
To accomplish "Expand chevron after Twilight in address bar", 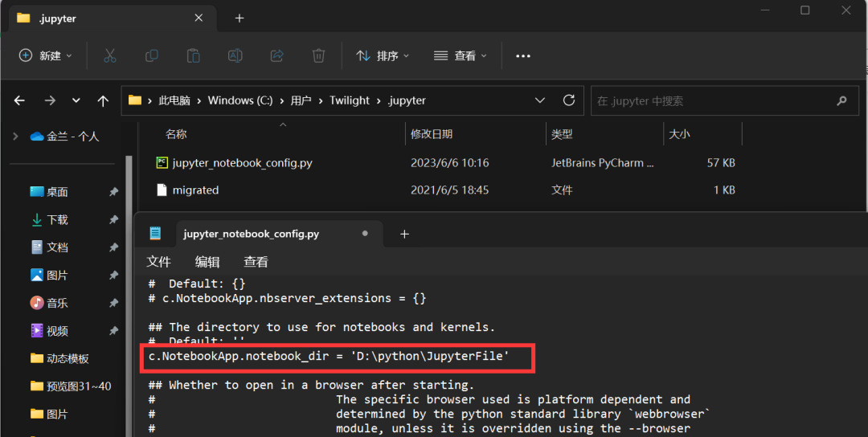I will 379,100.
